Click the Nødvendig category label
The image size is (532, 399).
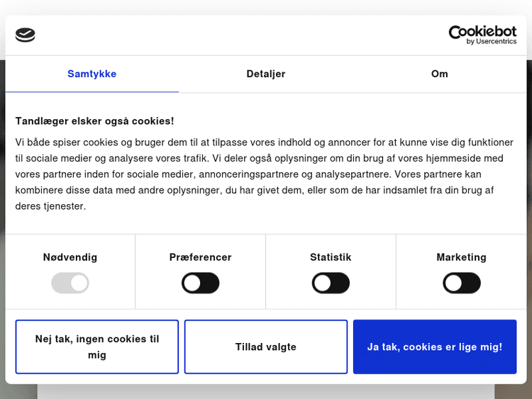(x=70, y=257)
